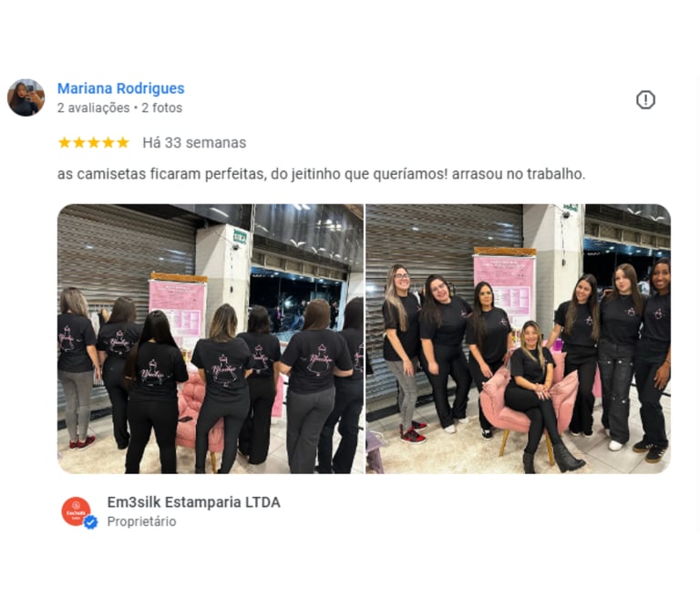Viewport: 700px width, 610px height.
Task: Click the "Proprietário" label under owner name
Action: coord(141,522)
